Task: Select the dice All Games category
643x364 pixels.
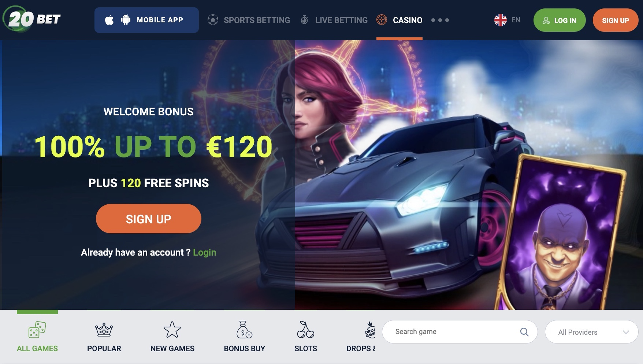Action: tap(37, 337)
